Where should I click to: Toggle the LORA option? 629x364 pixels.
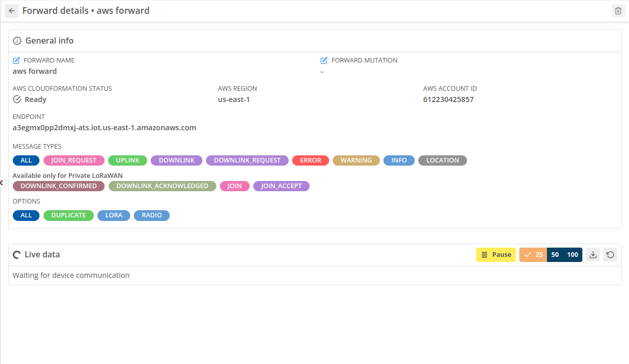coord(114,215)
